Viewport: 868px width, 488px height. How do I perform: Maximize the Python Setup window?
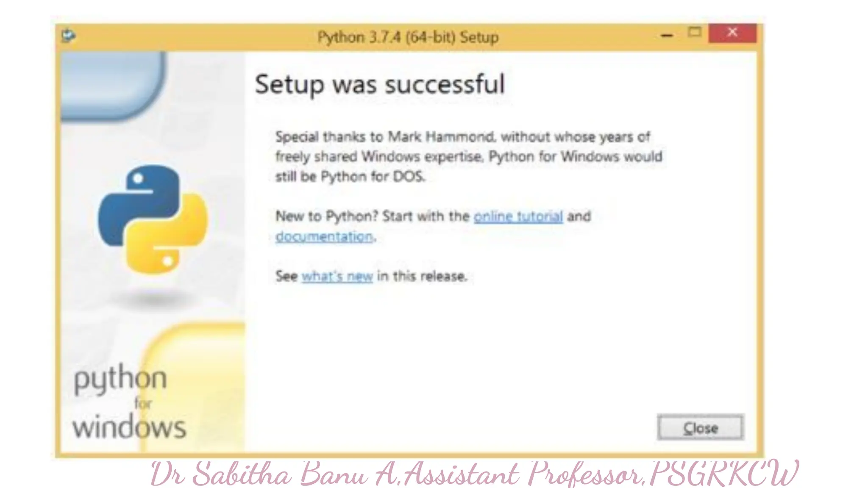(694, 32)
